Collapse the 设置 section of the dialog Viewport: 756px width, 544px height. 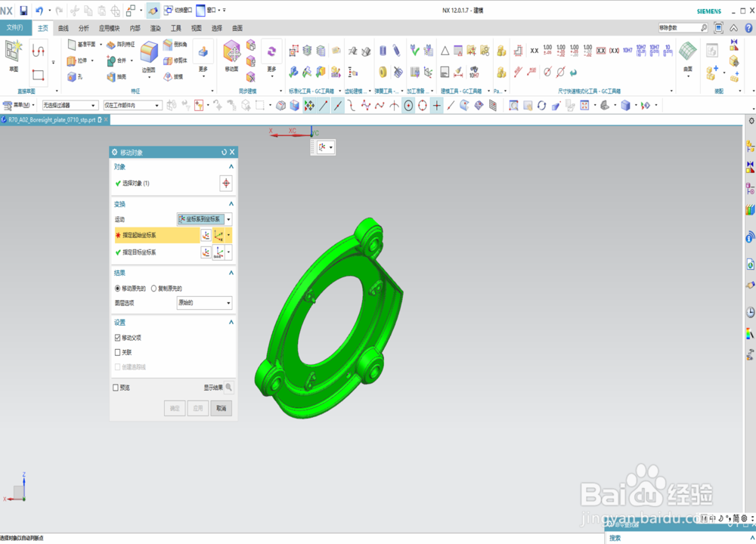(231, 323)
